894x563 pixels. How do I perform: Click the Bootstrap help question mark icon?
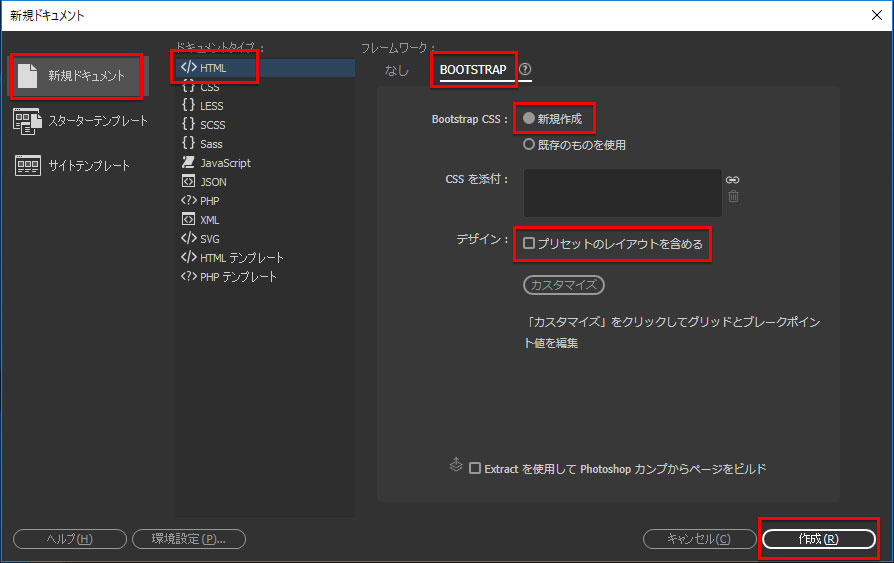(x=525, y=69)
